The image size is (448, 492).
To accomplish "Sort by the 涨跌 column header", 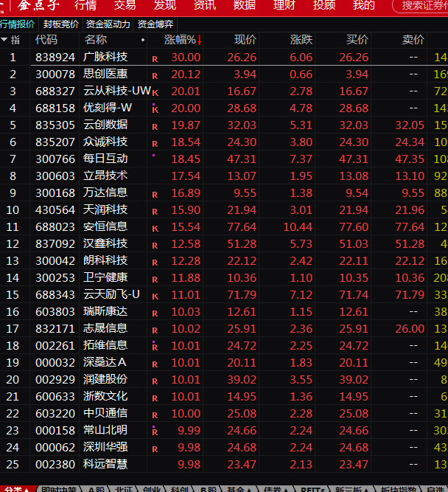I will [301, 40].
